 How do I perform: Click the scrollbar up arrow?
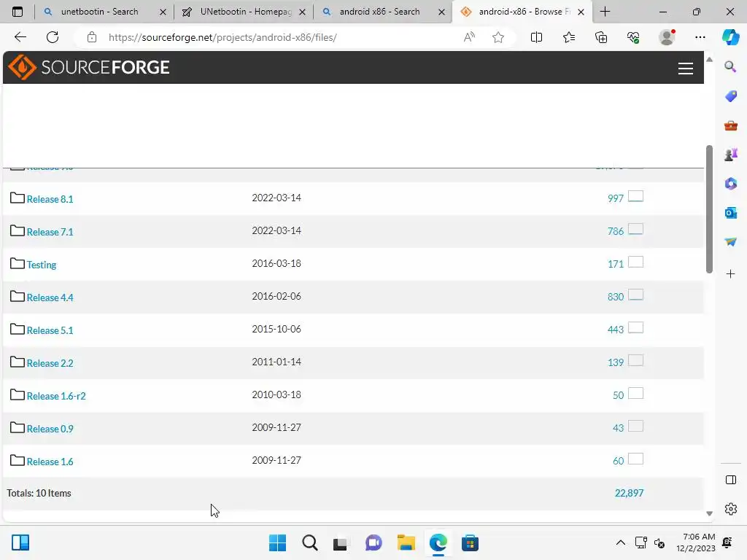709,60
